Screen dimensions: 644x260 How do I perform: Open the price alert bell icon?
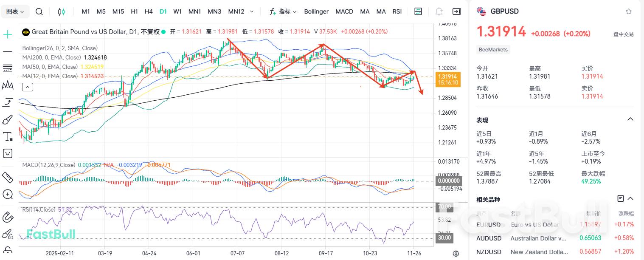click(439, 11)
